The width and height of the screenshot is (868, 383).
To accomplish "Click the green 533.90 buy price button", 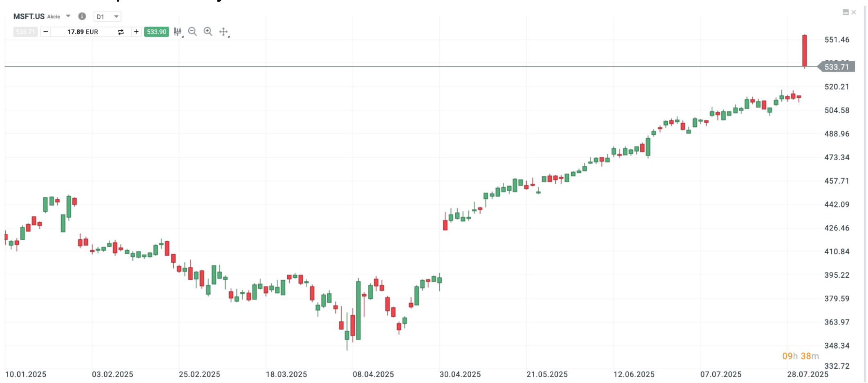I will pos(157,32).
